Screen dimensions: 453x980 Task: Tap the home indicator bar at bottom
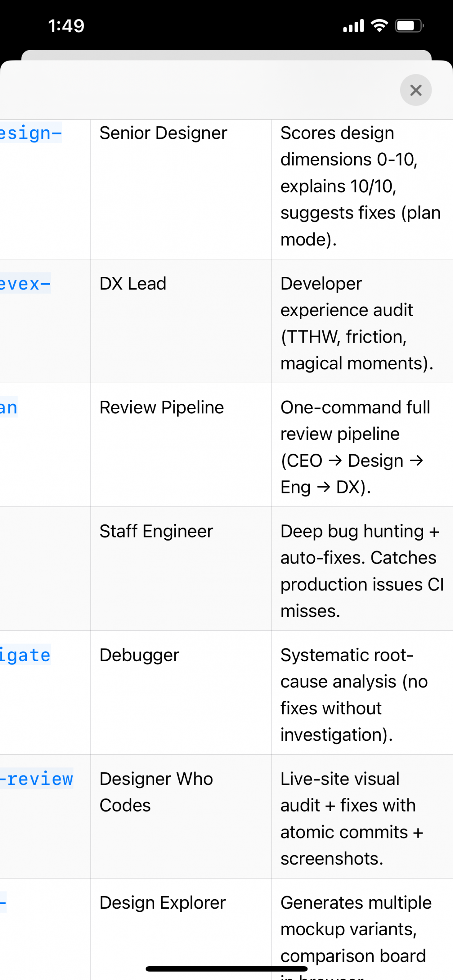(x=226, y=969)
